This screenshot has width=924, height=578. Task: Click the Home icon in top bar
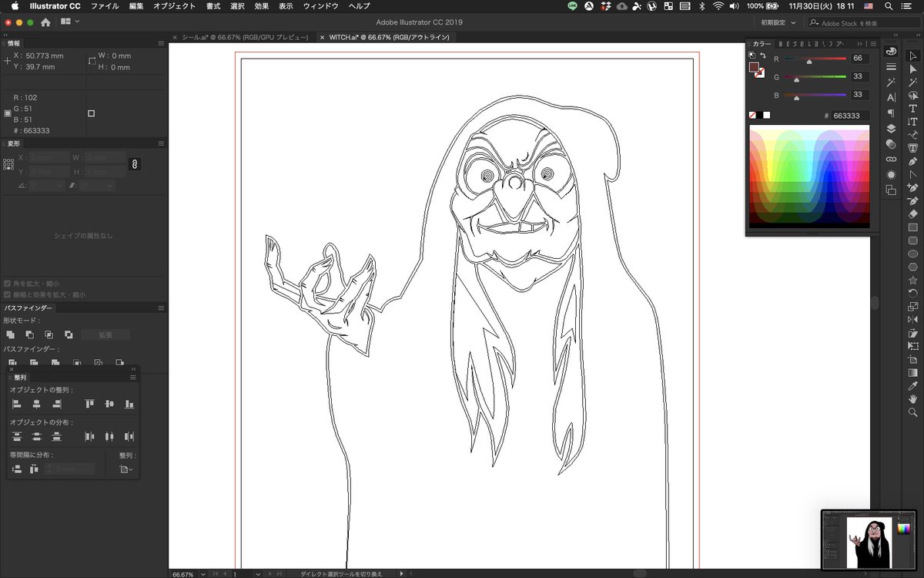click(x=45, y=22)
